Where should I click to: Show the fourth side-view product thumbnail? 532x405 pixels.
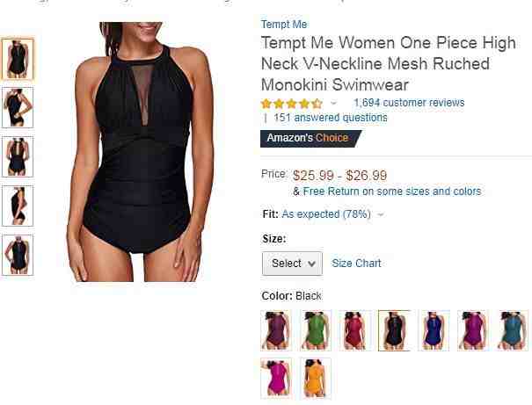18,206
